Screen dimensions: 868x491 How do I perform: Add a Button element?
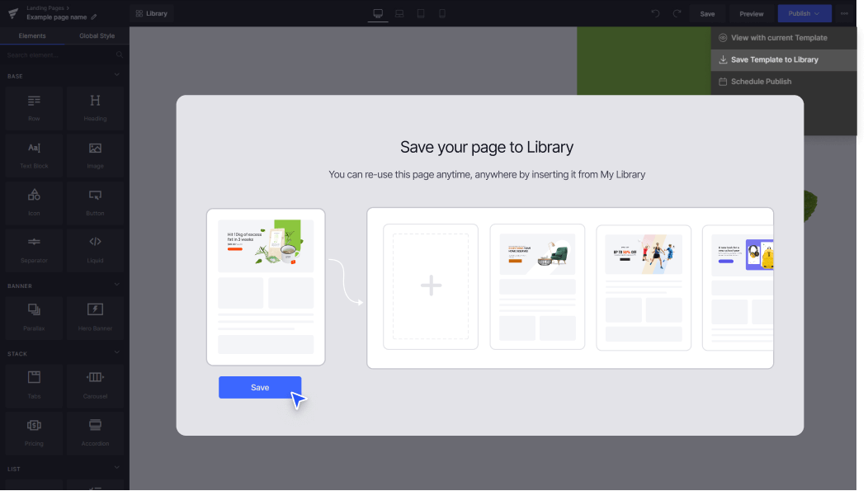(x=95, y=202)
